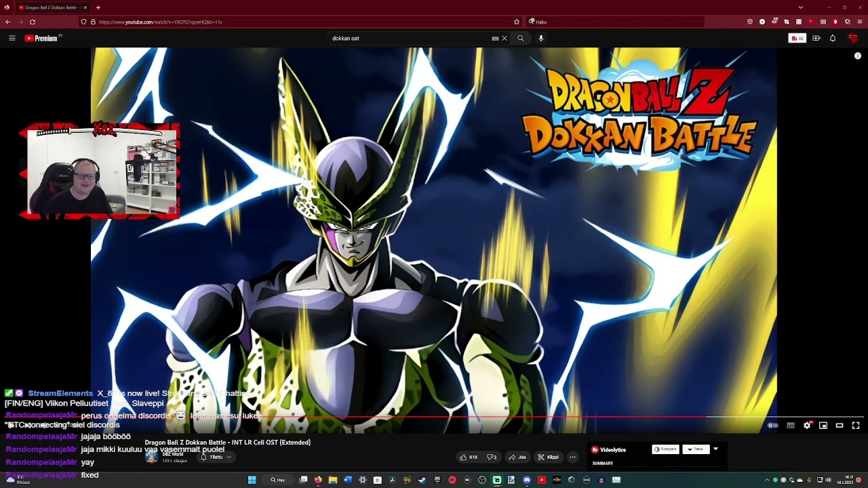This screenshot has width=868, height=488.
Task: Open the Tilattu subscription dropdown
Action: (x=216, y=457)
